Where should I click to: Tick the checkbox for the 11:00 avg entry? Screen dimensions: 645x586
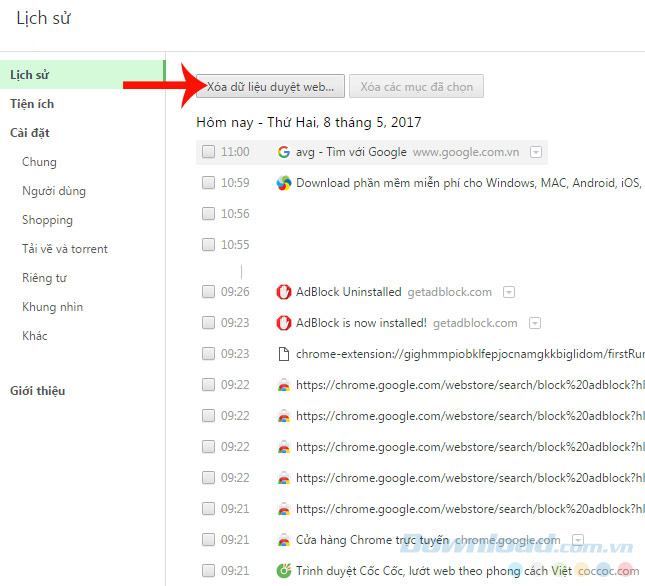[208, 152]
